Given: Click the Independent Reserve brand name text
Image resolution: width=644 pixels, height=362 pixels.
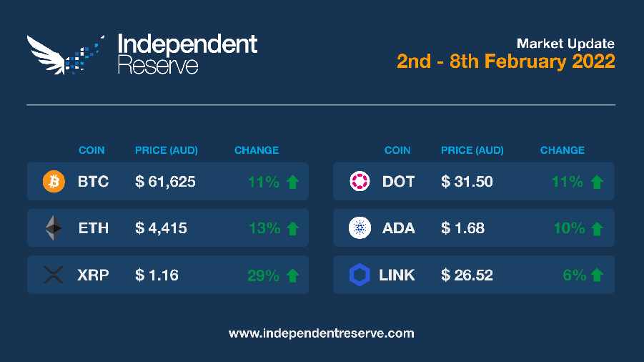Looking at the screenshot, I should 187,54.
